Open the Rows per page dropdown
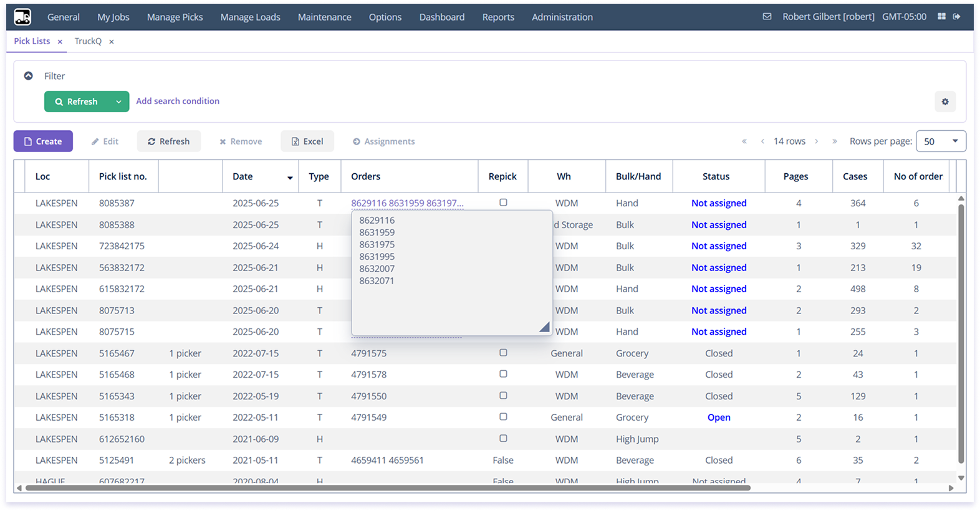 tap(941, 141)
